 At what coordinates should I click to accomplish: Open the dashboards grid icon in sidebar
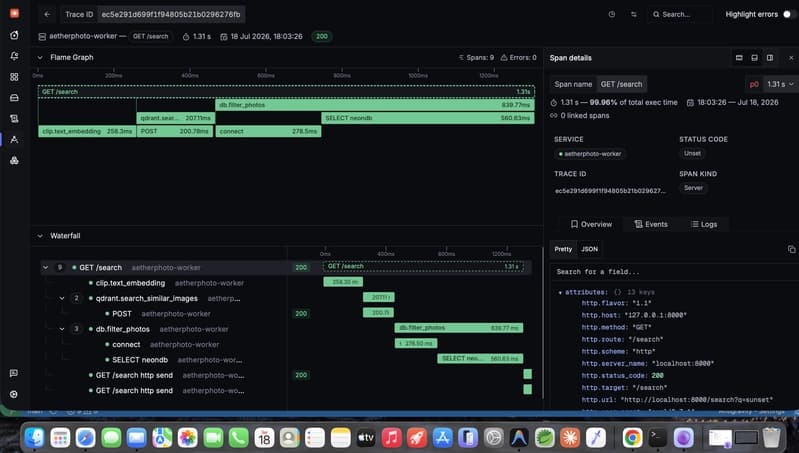[14, 76]
